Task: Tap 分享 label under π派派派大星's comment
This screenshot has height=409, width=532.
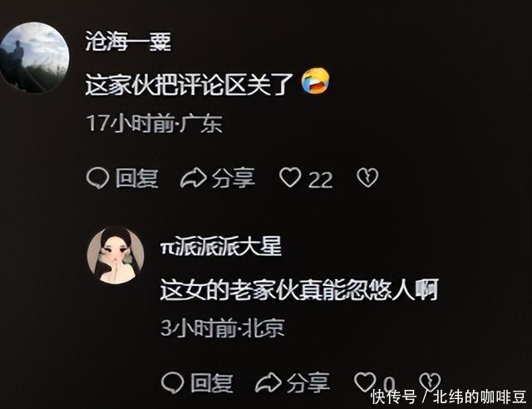Action: (x=308, y=383)
